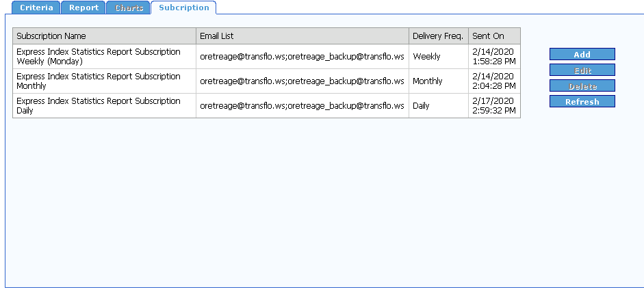Click the Delete button
The height and width of the screenshot is (294, 644).
click(x=582, y=86)
